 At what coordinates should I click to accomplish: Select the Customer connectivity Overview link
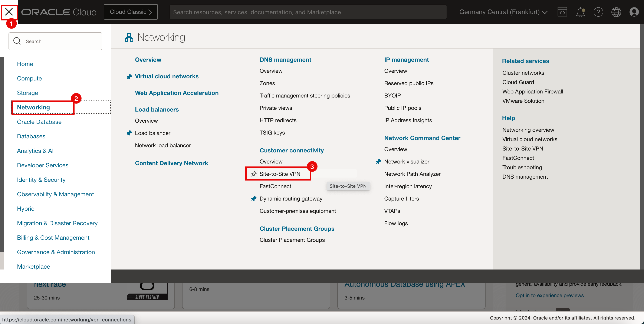(271, 162)
